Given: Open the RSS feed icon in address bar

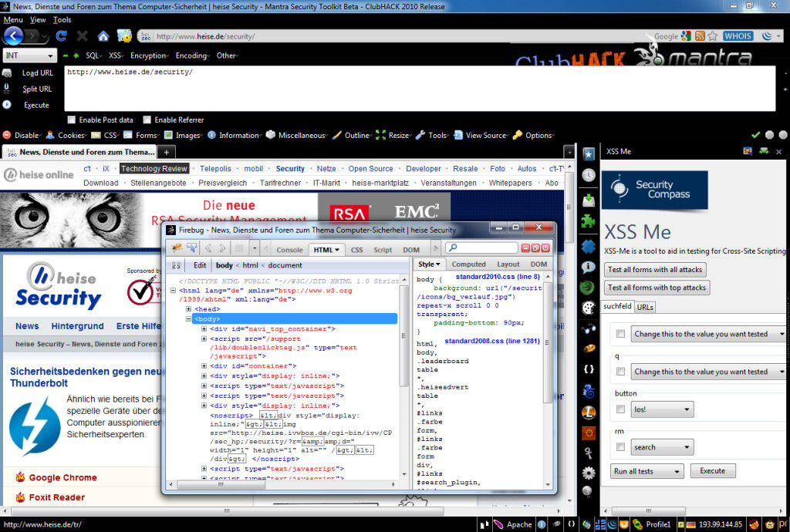Looking at the screenshot, I should pyautogui.click(x=699, y=36).
